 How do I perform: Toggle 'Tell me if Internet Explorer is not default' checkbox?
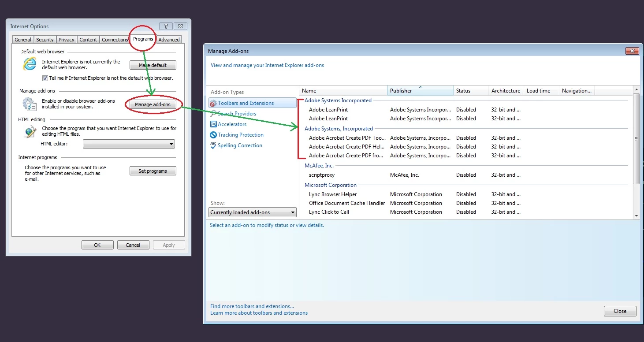pos(45,78)
